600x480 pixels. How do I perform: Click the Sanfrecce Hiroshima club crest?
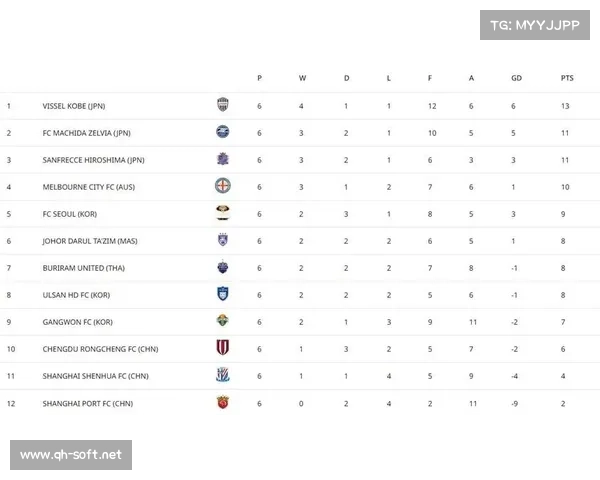tap(223, 159)
